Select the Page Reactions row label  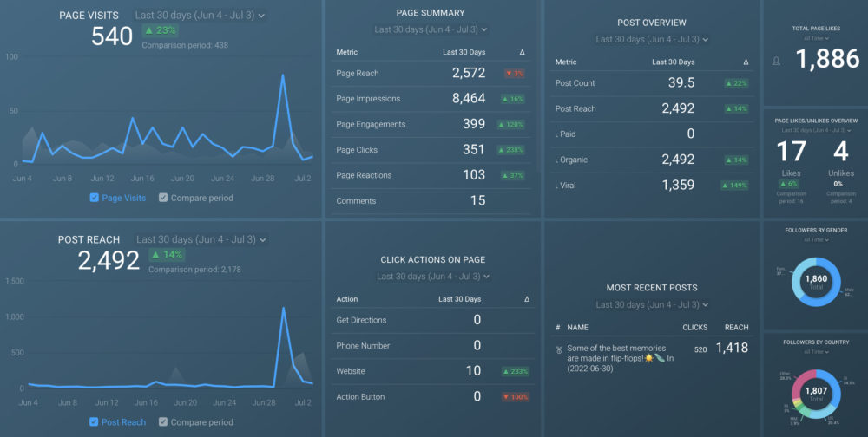coord(364,175)
